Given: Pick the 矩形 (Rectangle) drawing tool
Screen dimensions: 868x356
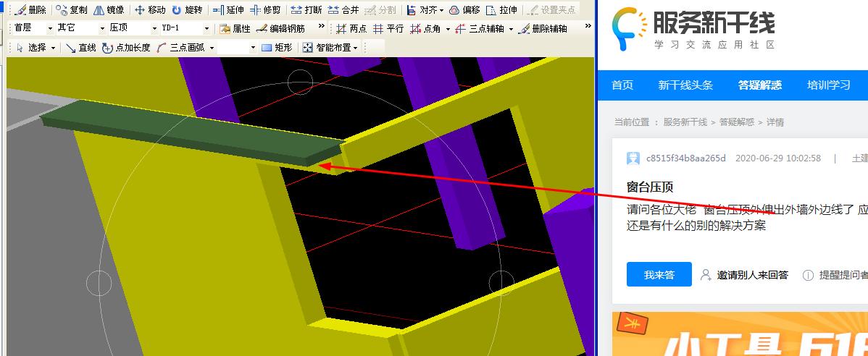Looking at the screenshot, I should pyautogui.click(x=277, y=48).
